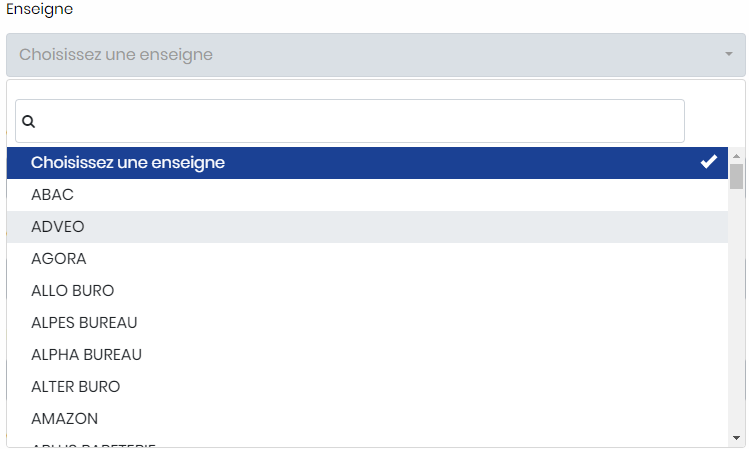Click the scrollbar up arrow
This screenshot has height=449, width=749.
tap(736, 156)
